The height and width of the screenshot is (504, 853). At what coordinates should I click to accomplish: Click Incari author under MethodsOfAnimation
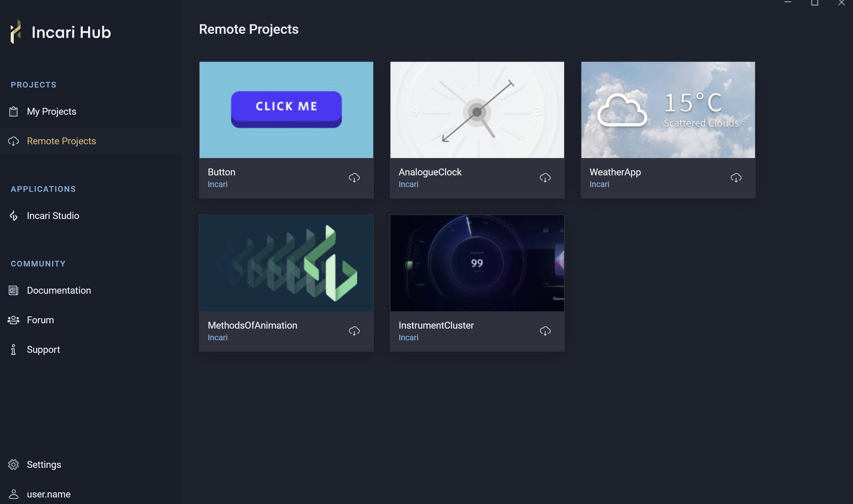click(x=218, y=337)
